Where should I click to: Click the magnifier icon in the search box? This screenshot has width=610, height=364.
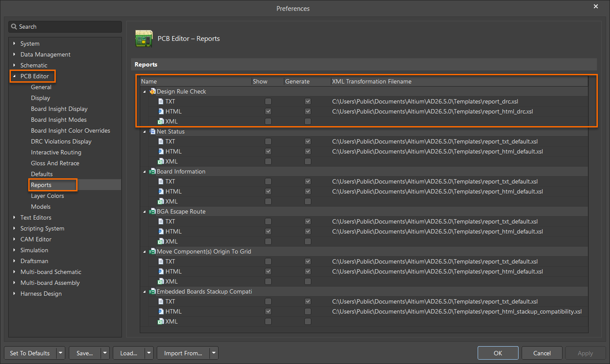[15, 27]
